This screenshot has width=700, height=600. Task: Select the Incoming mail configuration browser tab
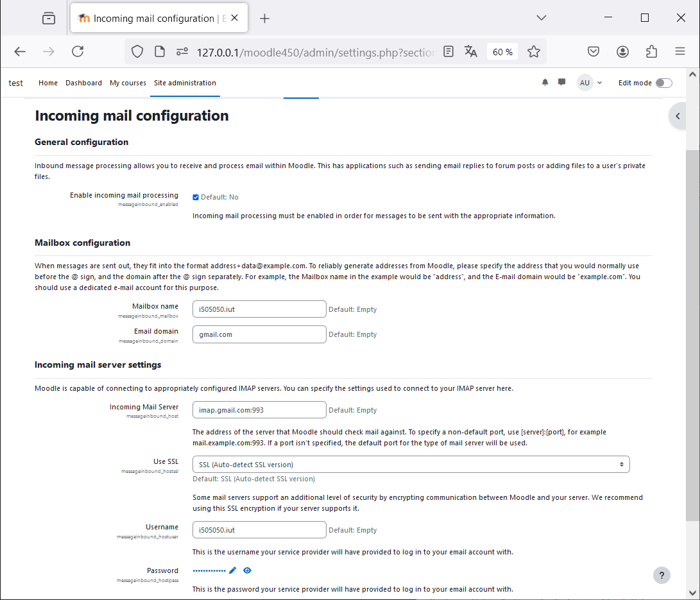[x=159, y=18]
